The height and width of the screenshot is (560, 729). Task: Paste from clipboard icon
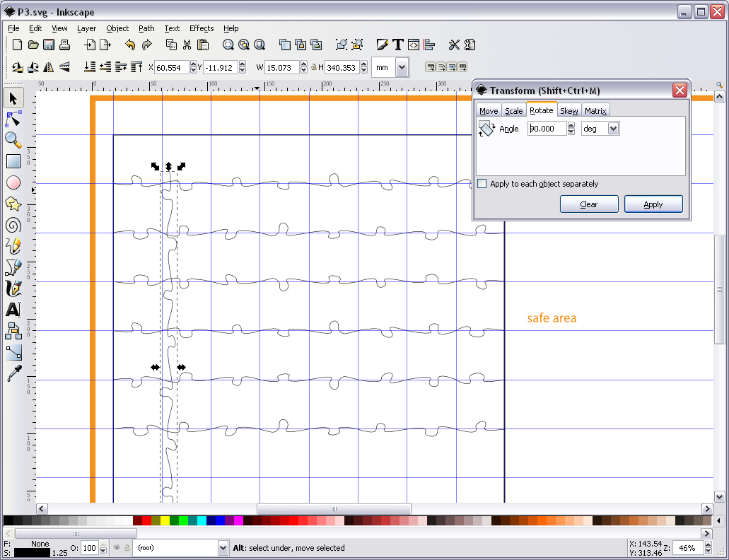click(x=203, y=45)
